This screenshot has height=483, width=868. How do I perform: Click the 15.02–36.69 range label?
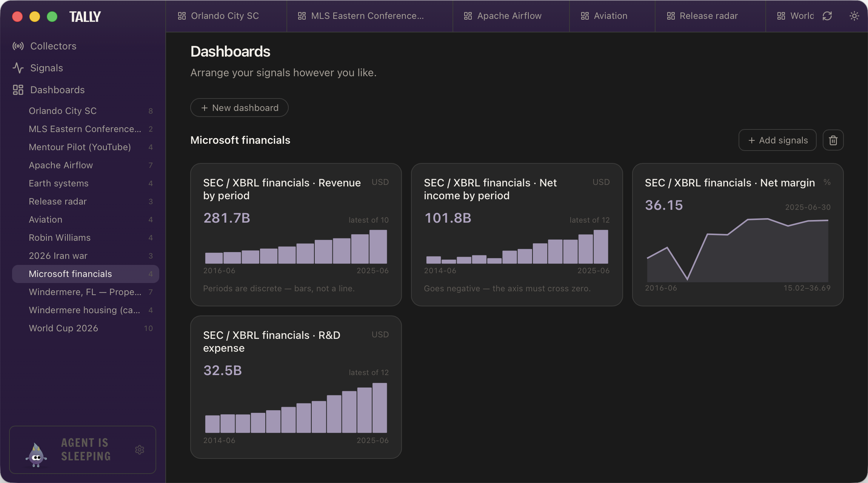point(807,288)
